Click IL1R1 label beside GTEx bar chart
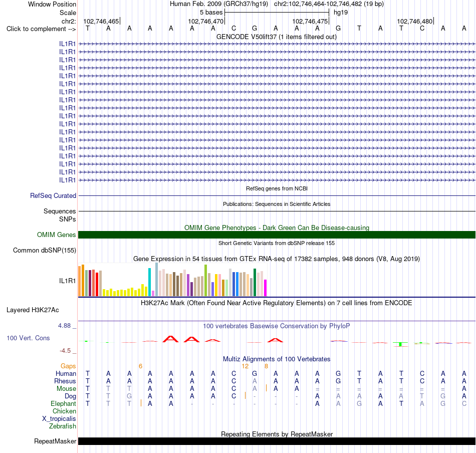476x453 pixels. (67, 281)
